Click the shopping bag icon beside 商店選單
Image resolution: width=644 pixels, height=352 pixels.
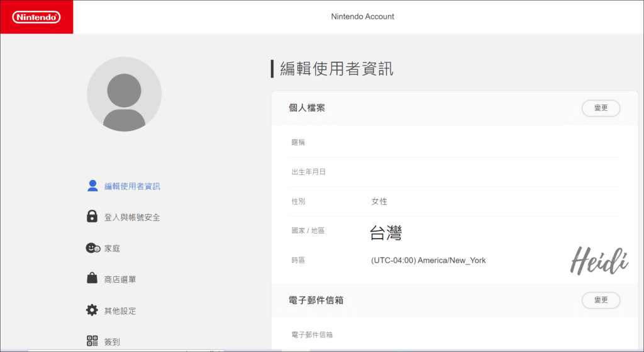[x=92, y=278]
